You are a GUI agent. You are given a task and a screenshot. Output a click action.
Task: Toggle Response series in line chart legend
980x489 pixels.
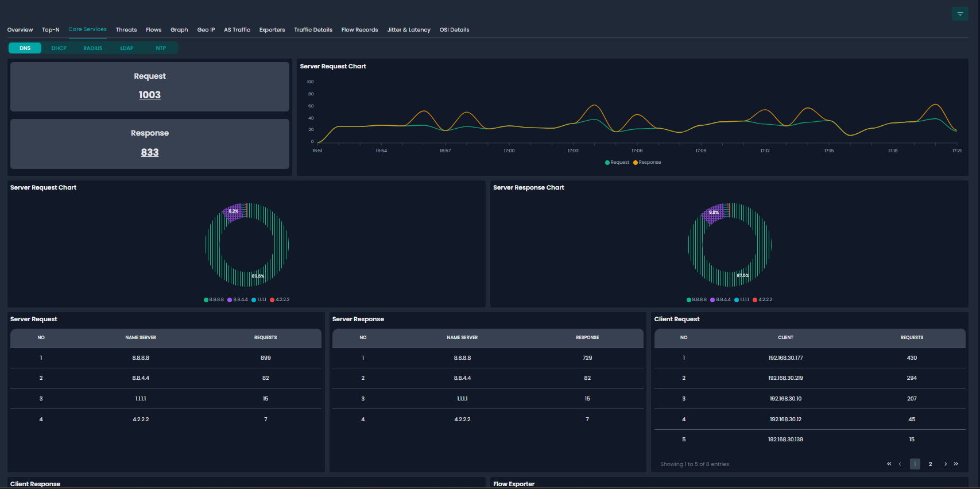[x=647, y=163]
